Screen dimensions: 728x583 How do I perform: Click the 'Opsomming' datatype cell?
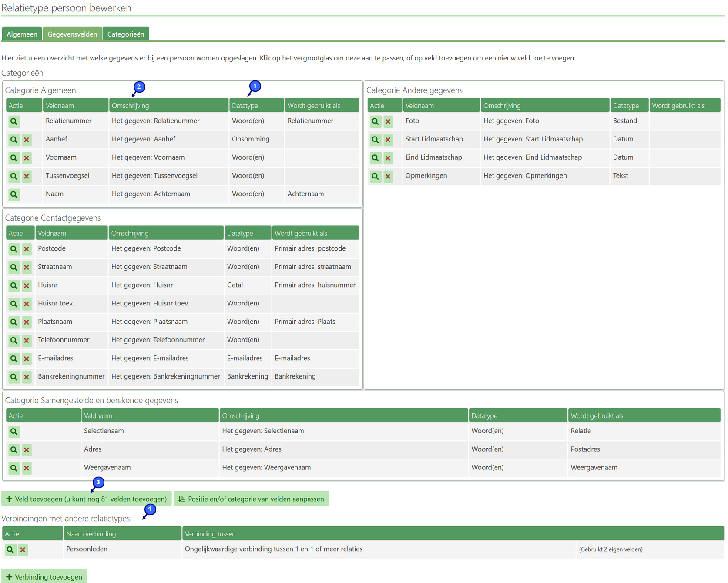coord(256,139)
